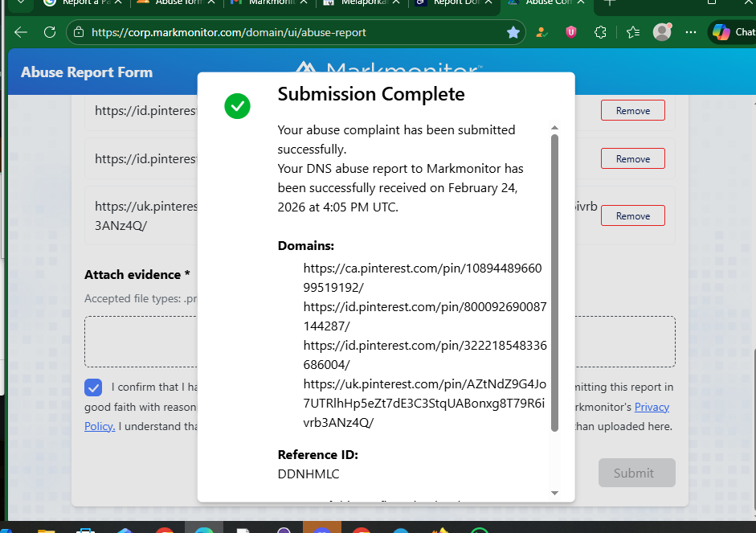This screenshot has width=756, height=533.
Task: Open the Extensions puzzle icon
Action: (600, 32)
